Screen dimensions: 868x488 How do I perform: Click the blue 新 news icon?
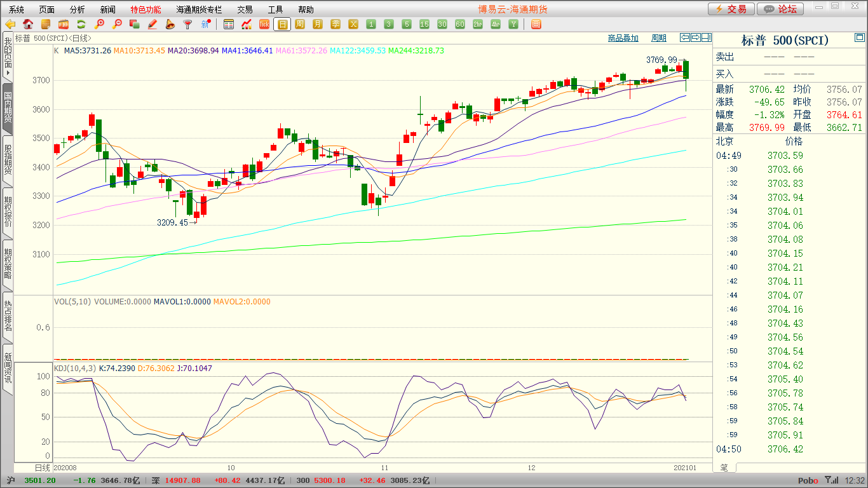[205, 25]
